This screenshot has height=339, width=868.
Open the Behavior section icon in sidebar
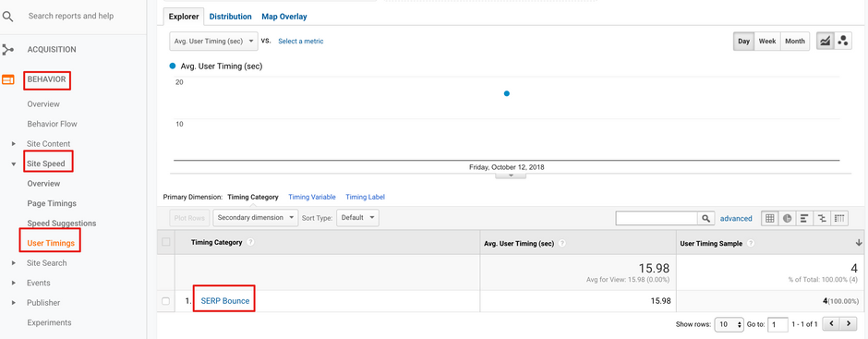click(7, 79)
